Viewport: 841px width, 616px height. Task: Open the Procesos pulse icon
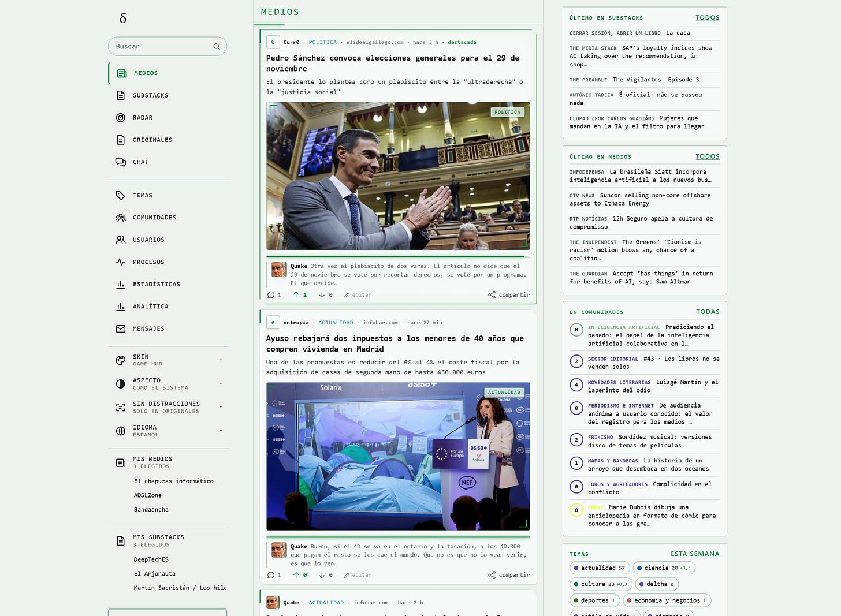[x=121, y=262]
